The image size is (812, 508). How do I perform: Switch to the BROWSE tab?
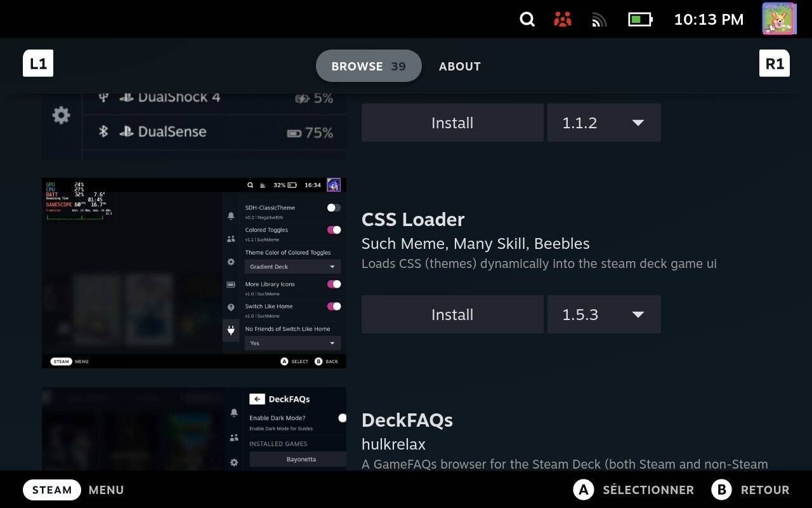point(369,66)
